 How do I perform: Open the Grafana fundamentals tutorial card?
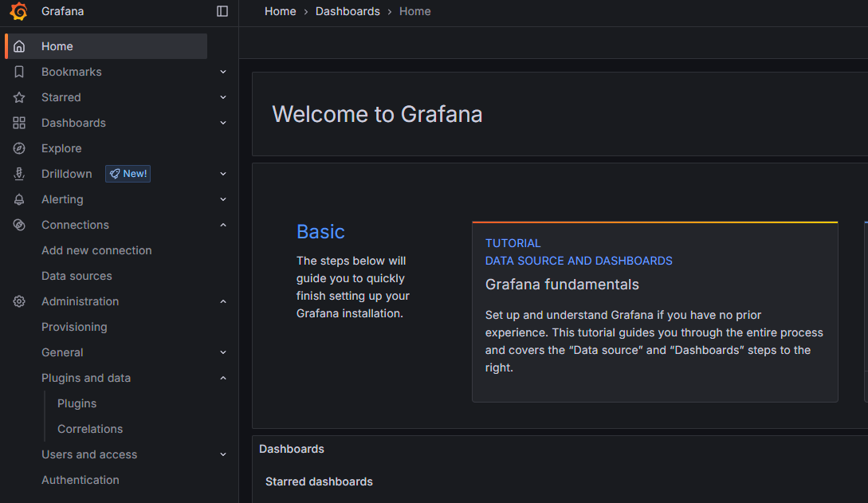point(655,312)
